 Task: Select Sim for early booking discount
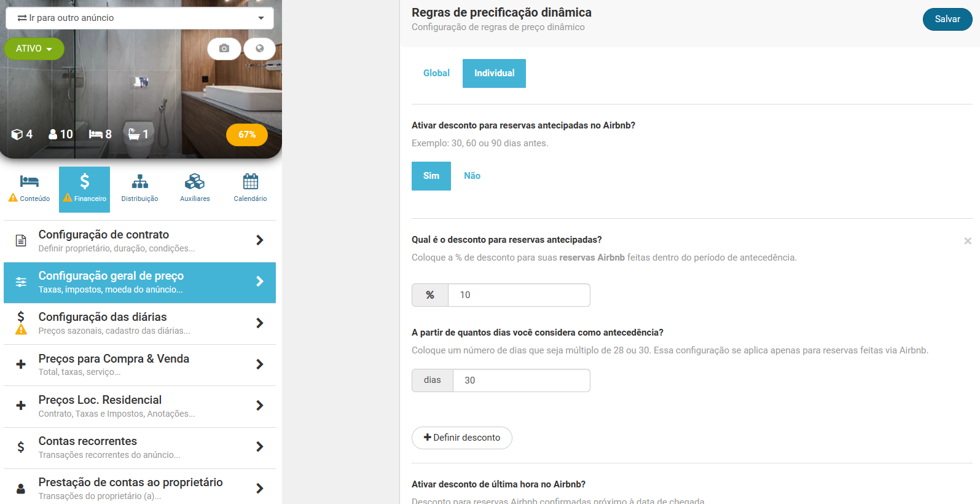(431, 176)
